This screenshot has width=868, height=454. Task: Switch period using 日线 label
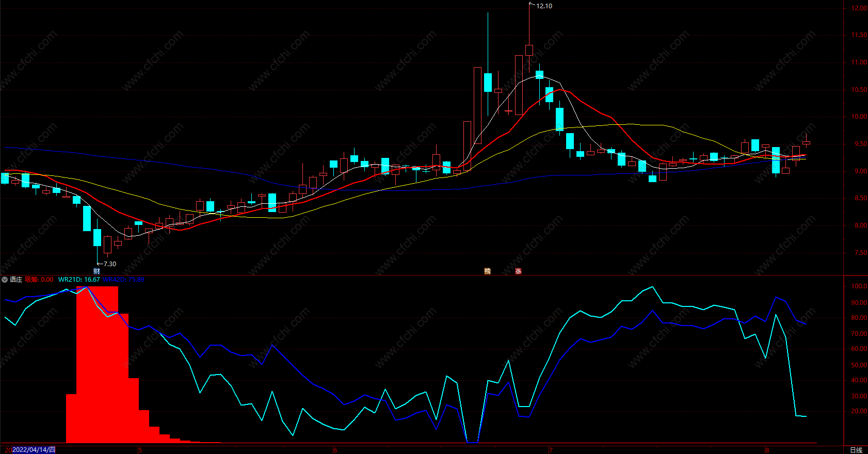click(x=856, y=450)
